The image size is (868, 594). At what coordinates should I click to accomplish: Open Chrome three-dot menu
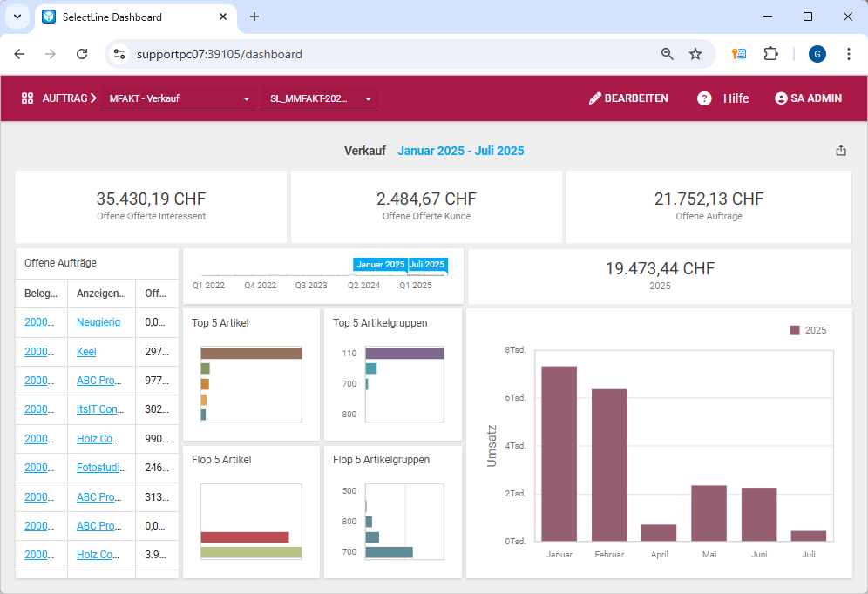coord(849,54)
